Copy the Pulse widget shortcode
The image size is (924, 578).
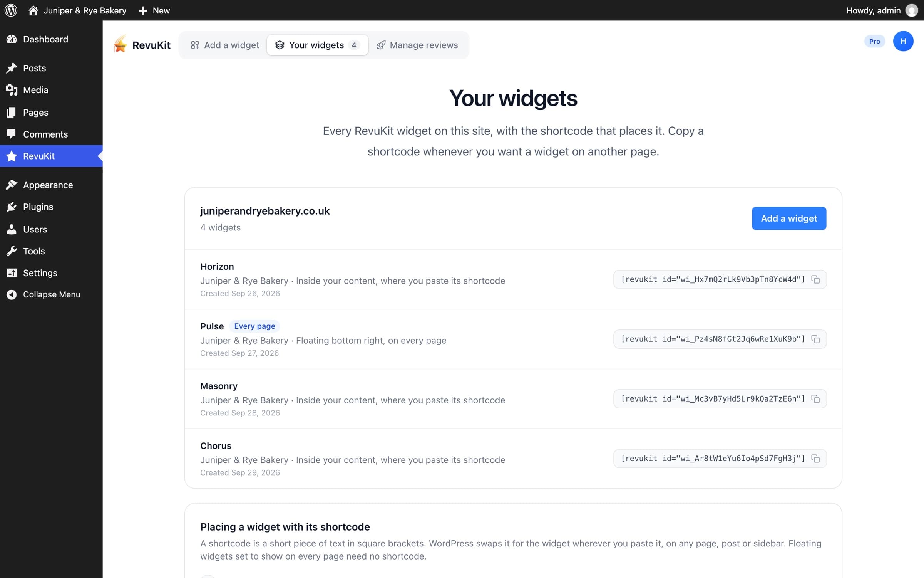tap(815, 339)
